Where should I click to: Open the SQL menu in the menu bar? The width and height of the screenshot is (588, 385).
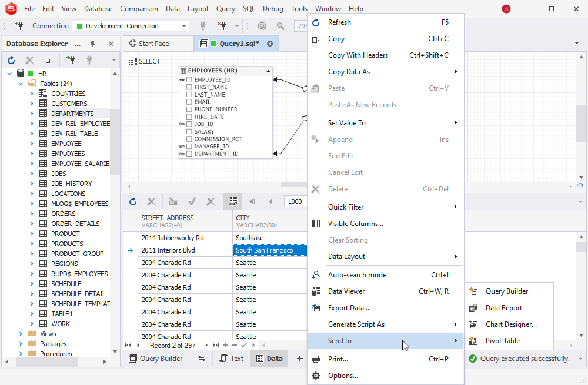coord(248,8)
